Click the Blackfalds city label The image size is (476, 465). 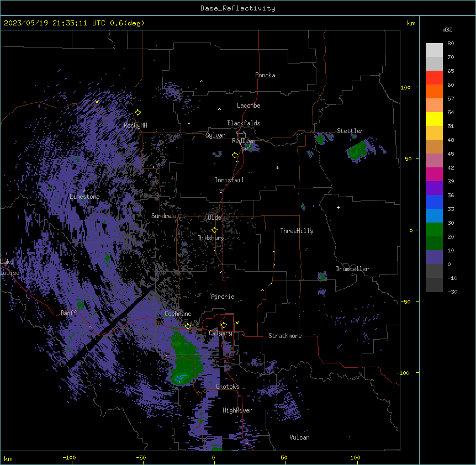pyautogui.click(x=244, y=123)
